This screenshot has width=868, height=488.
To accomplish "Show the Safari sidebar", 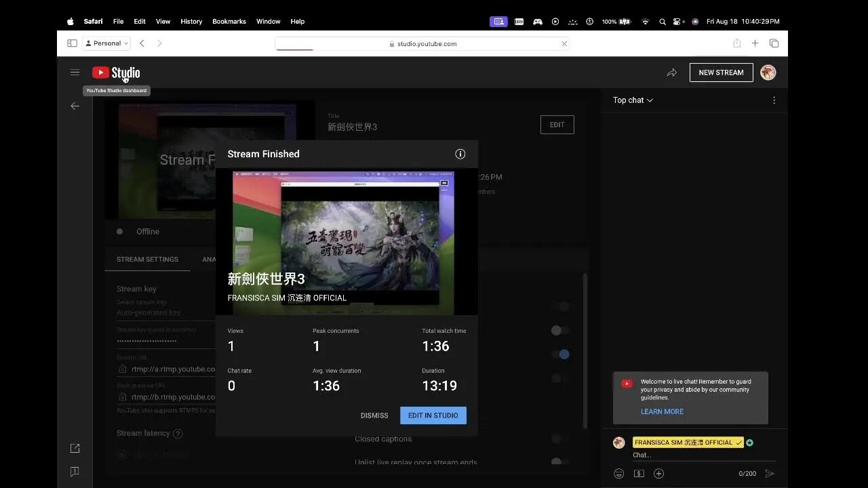I will coord(72,43).
